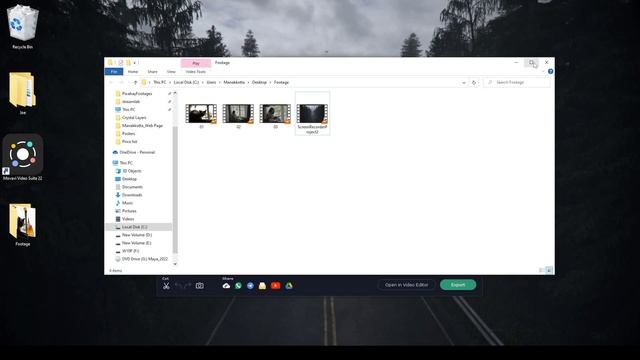Open the Video Tools ribbon tab
This screenshot has width=640, height=360.
196,72
